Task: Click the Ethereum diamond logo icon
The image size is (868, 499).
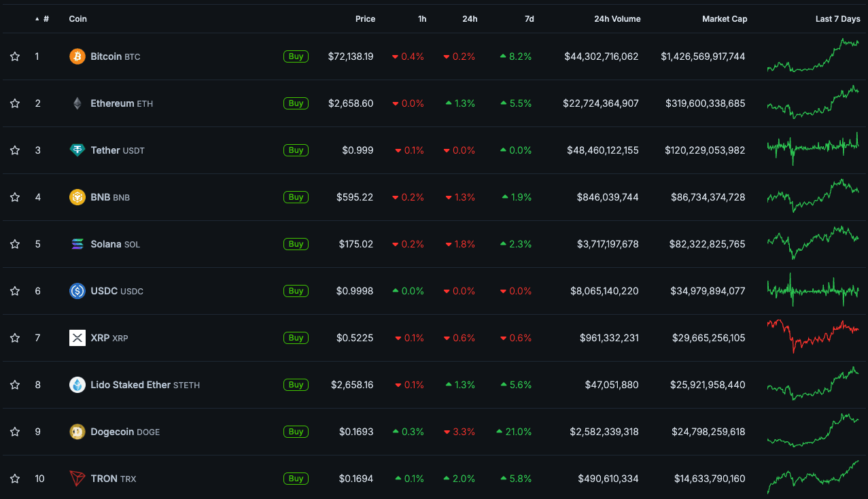Action: [x=77, y=103]
